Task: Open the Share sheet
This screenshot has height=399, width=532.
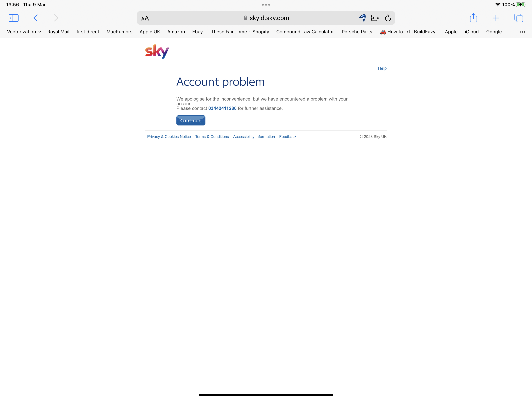Action: click(x=473, y=18)
